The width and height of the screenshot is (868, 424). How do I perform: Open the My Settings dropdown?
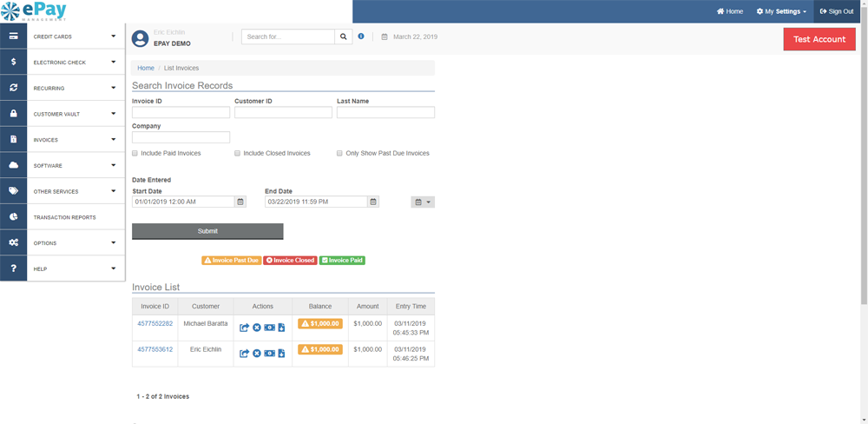pyautogui.click(x=781, y=11)
